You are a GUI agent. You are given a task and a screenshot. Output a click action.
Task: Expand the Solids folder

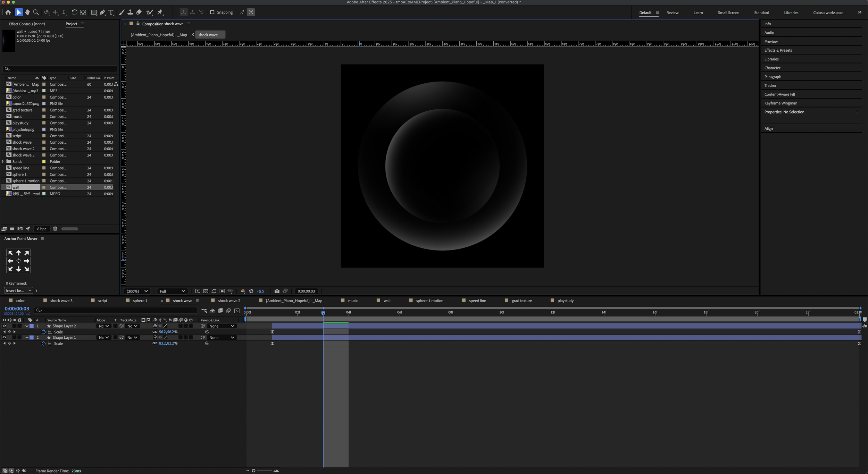(3, 161)
